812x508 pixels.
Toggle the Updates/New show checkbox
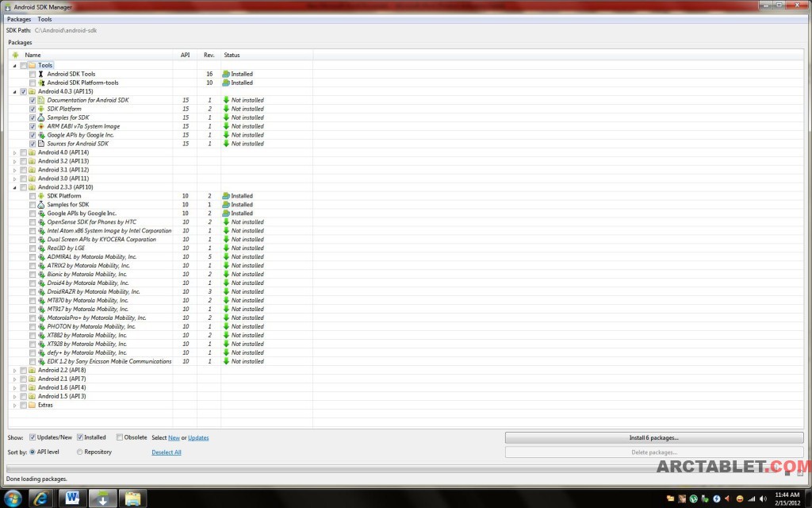(33, 437)
